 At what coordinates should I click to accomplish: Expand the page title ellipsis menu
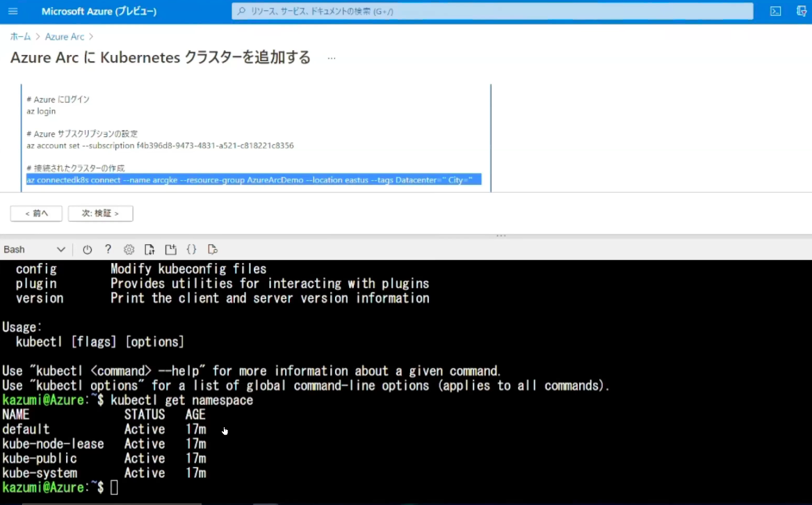coord(331,58)
